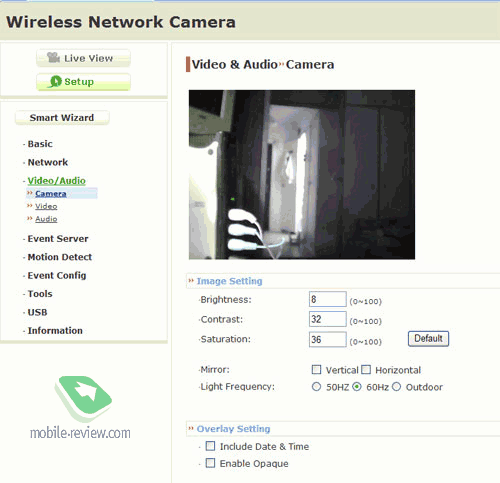500x483 pixels.
Task: Click the Brightness value field
Action: pyautogui.click(x=328, y=299)
